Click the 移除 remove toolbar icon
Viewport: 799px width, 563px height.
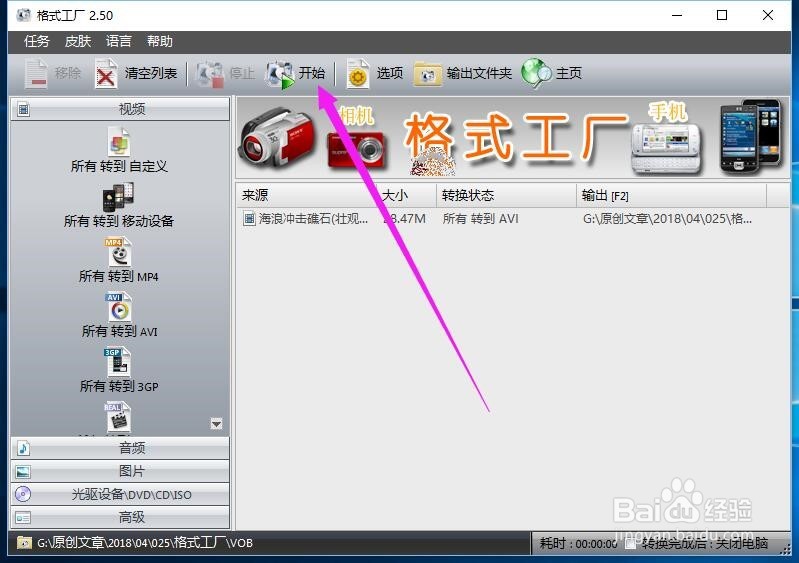pos(36,74)
